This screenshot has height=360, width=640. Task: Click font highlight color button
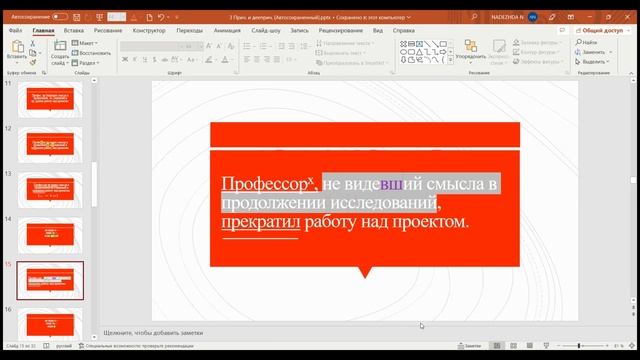pos(209,60)
